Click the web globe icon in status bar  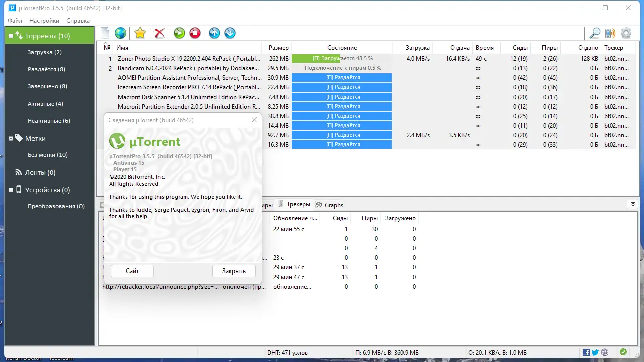coord(605,352)
